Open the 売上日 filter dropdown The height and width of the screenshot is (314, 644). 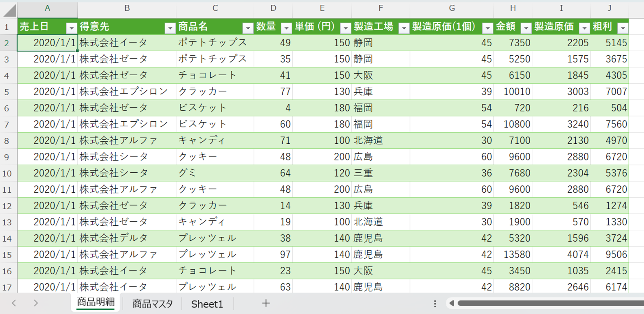71,28
